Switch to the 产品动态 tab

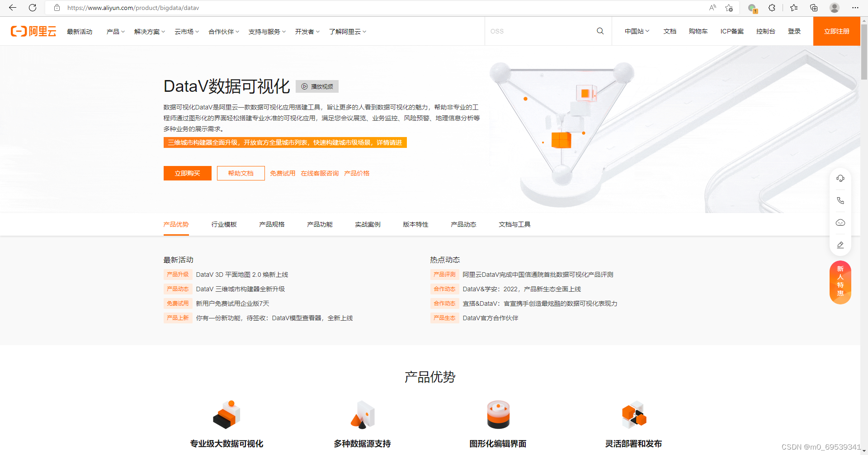tap(463, 224)
